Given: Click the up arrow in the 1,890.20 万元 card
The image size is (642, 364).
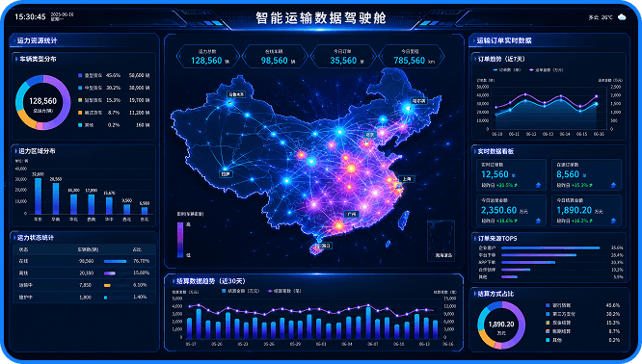Looking at the screenshot, I should tap(613, 221).
